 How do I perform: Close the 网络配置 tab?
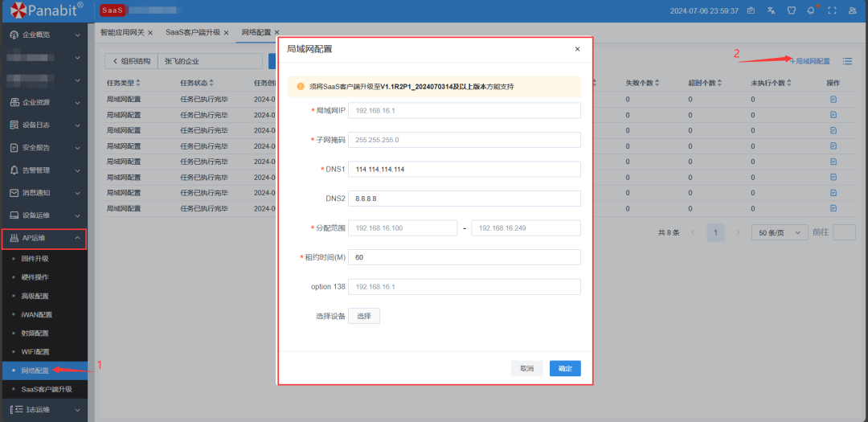[x=276, y=33]
